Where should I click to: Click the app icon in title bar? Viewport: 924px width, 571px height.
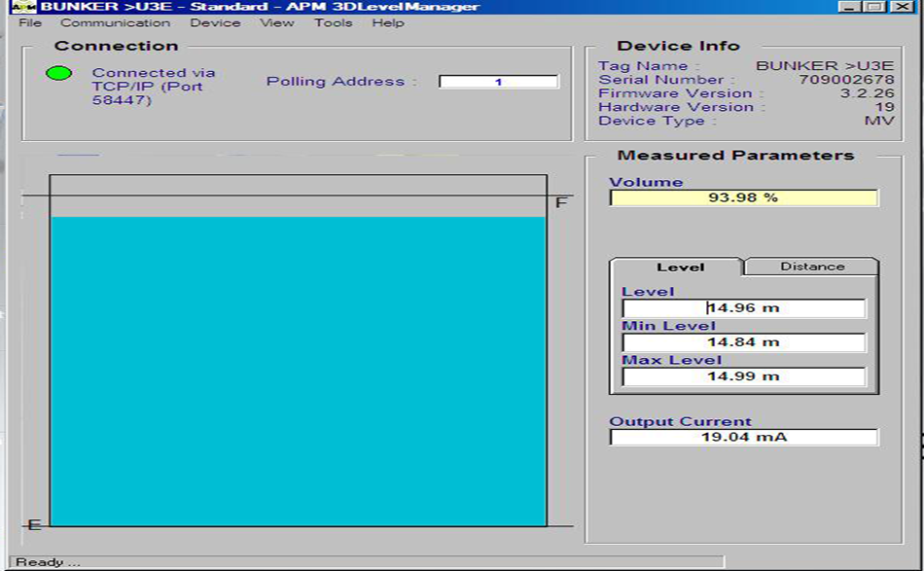pos(23,7)
